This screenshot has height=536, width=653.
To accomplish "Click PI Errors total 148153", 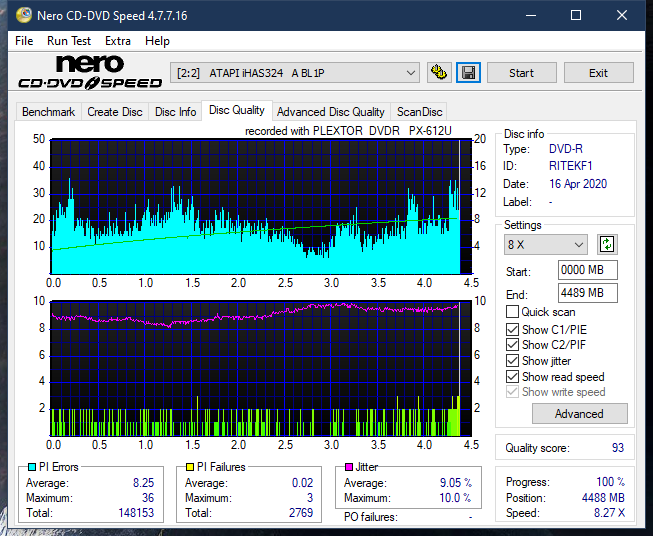I will (136, 513).
